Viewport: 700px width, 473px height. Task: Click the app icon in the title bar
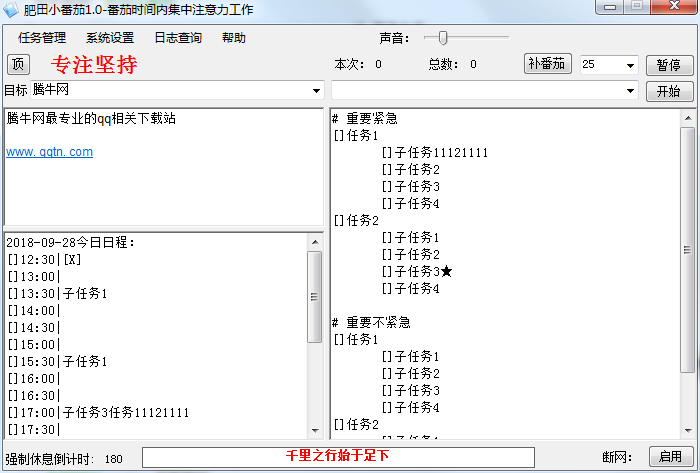(11, 9)
